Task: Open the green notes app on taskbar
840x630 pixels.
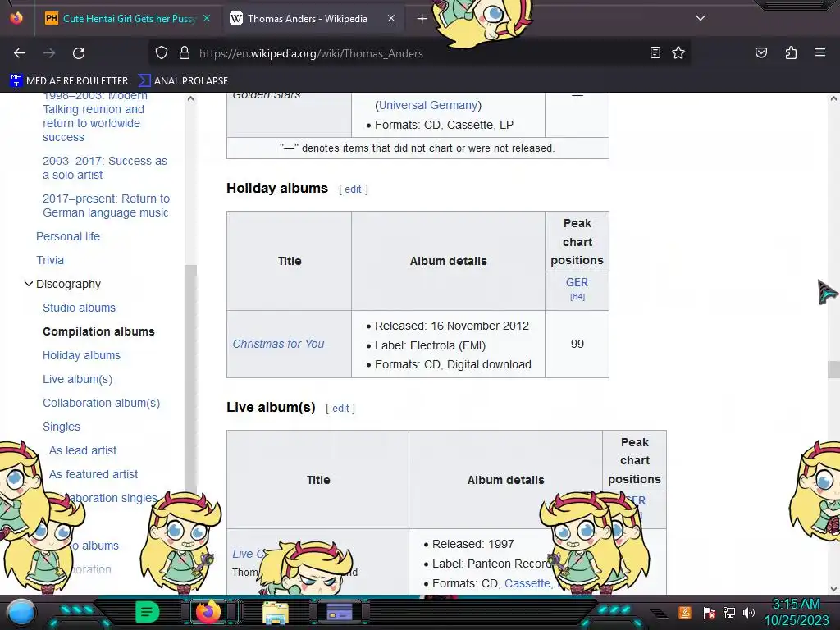Action: click(x=148, y=612)
